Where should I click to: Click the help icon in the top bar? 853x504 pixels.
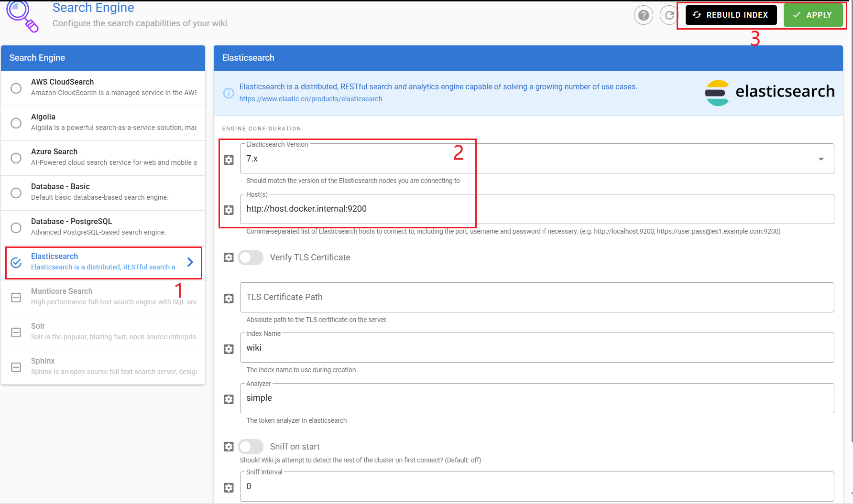pos(643,15)
